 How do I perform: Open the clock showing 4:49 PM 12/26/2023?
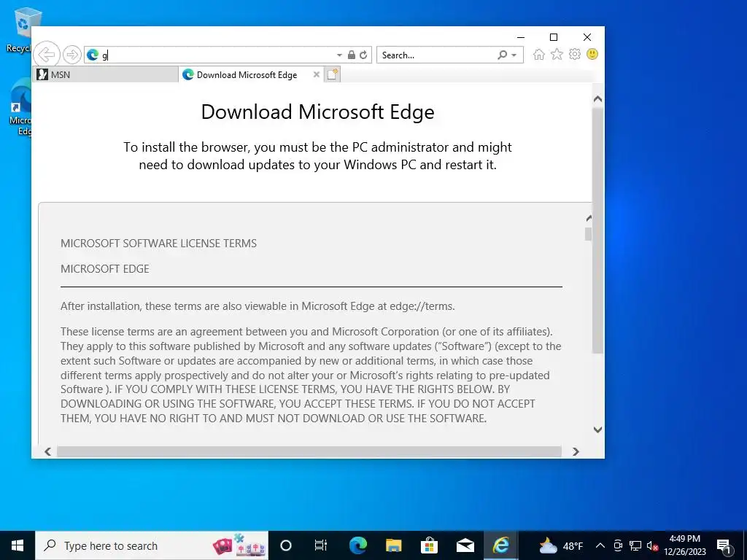point(684,545)
